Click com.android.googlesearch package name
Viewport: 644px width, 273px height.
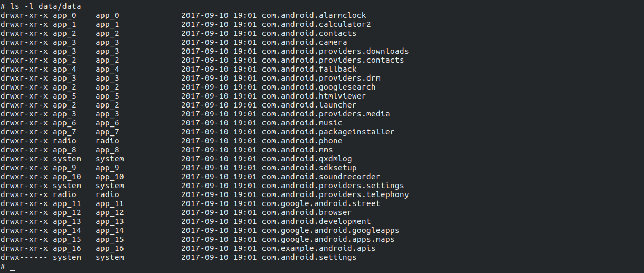pos(319,87)
